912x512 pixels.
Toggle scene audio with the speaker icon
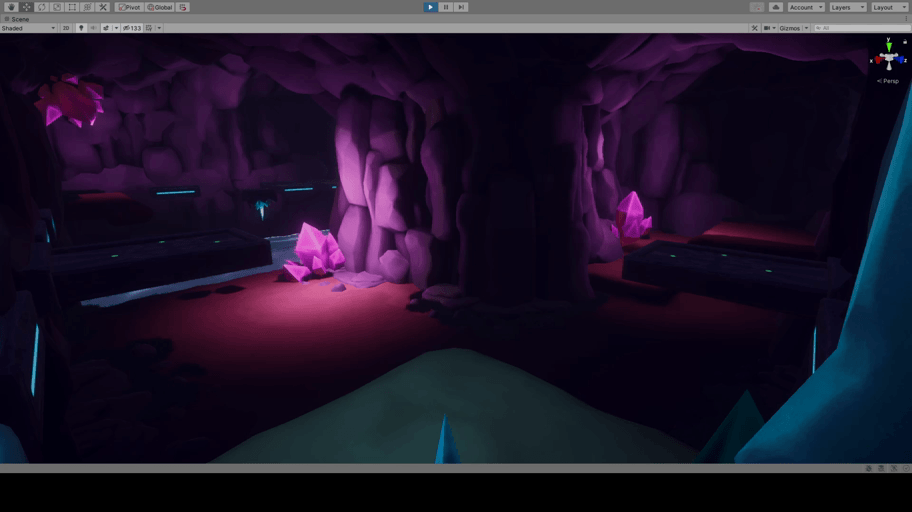click(x=93, y=28)
